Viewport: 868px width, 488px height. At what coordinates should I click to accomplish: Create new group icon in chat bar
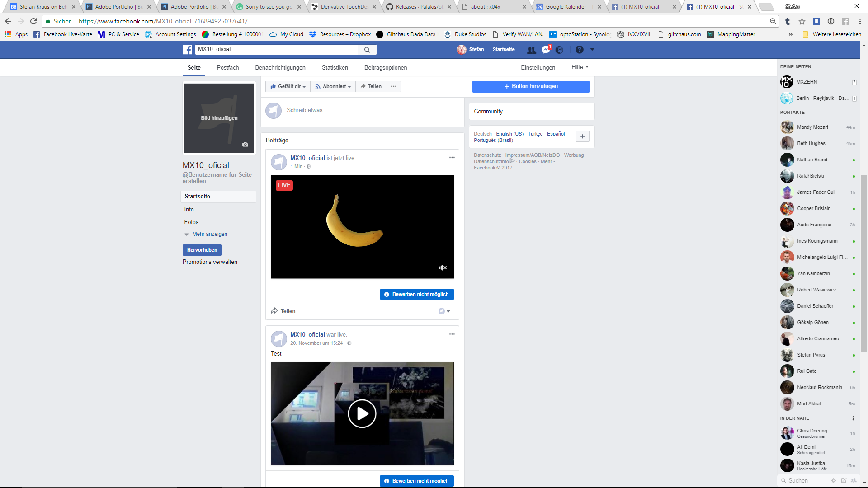pos(854,481)
